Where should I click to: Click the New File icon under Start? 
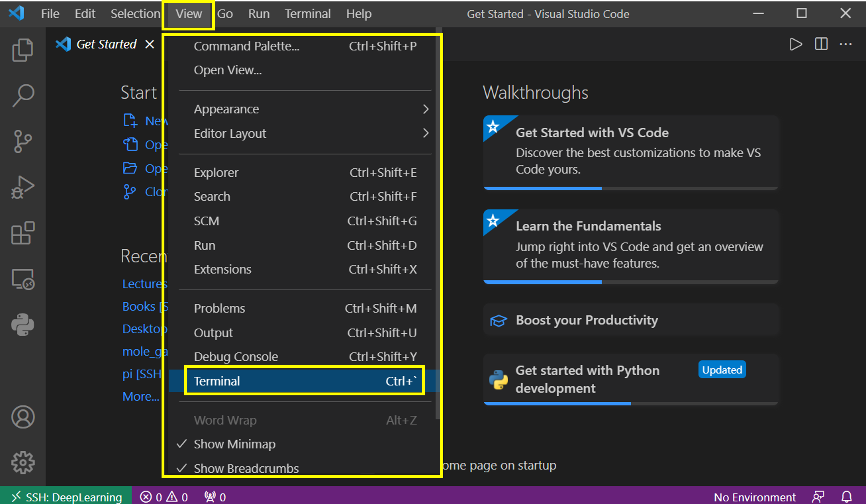click(x=130, y=121)
